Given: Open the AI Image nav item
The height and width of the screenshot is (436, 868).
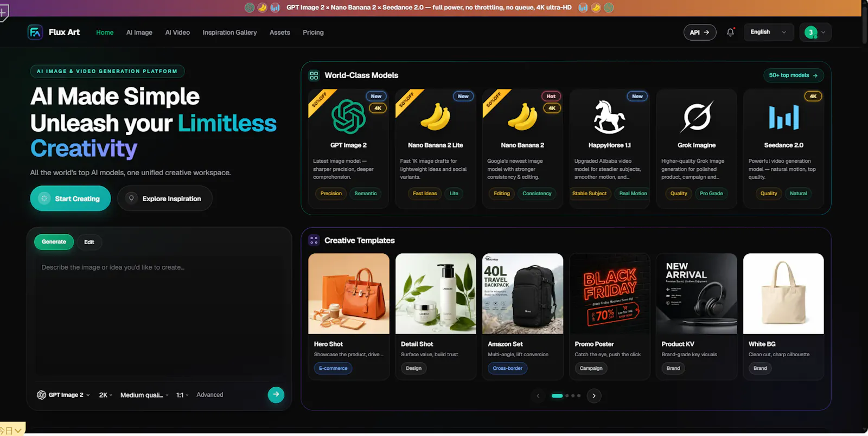Looking at the screenshot, I should click(x=139, y=33).
